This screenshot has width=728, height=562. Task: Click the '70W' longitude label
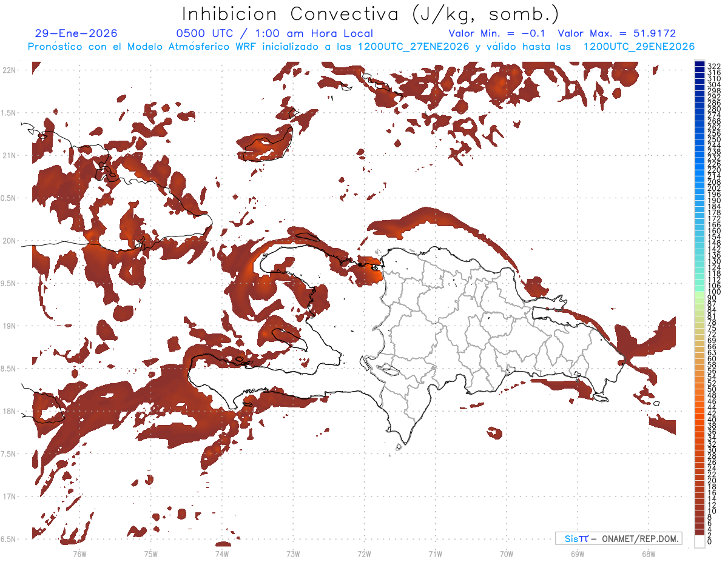pos(506,554)
